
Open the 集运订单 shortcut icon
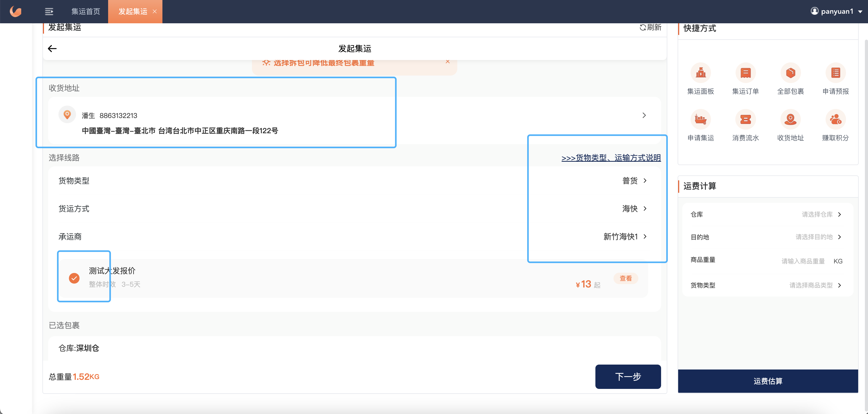click(745, 73)
